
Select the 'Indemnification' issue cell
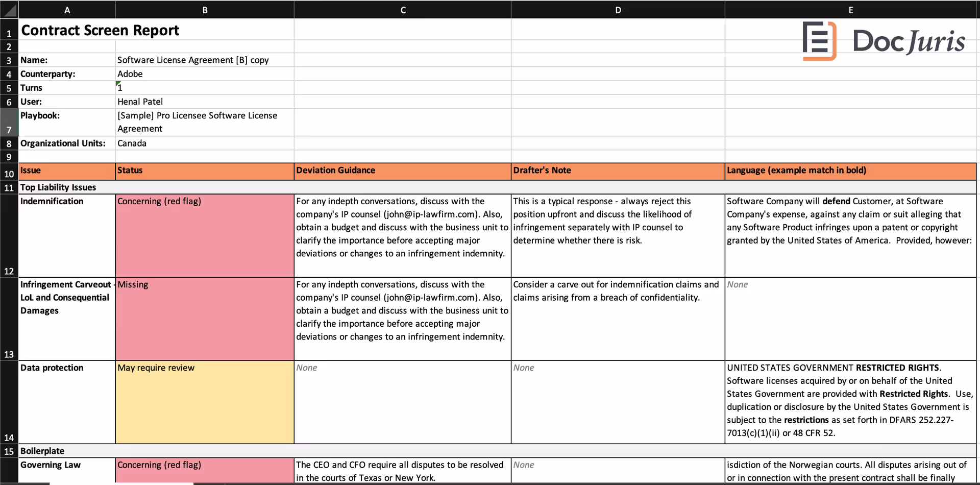point(67,236)
